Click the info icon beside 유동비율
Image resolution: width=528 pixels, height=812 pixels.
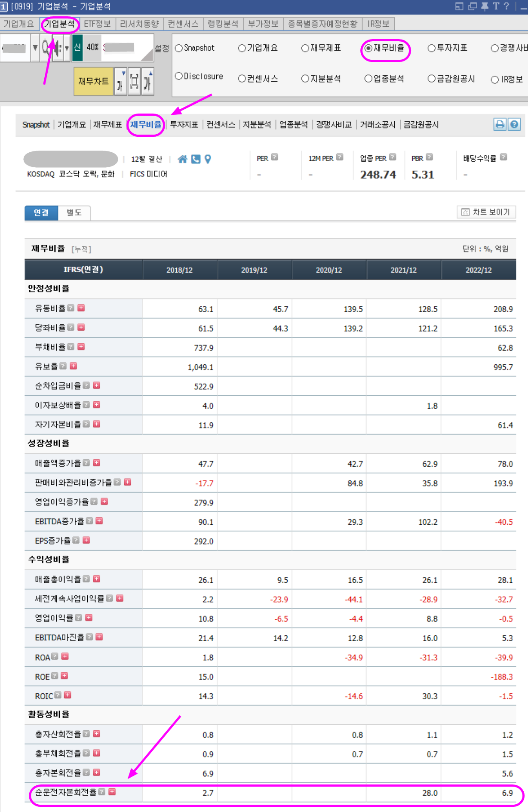click(71, 308)
